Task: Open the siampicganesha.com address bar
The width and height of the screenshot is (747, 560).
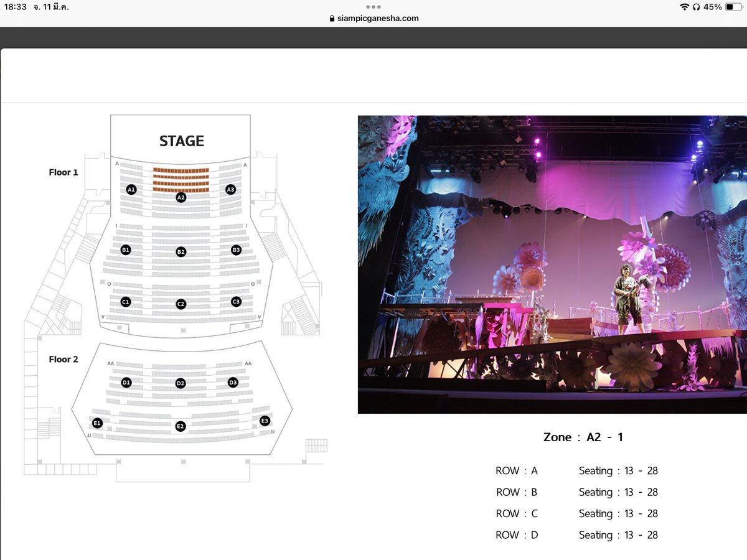Action: click(374, 18)
